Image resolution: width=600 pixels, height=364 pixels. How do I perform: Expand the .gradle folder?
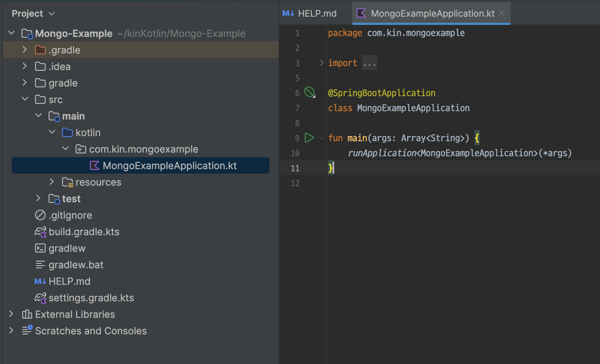click(x=25, y=50)
